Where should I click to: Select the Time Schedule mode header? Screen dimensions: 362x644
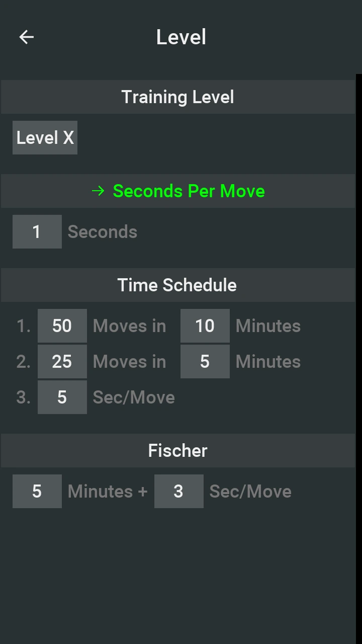(x=177, y=285)
